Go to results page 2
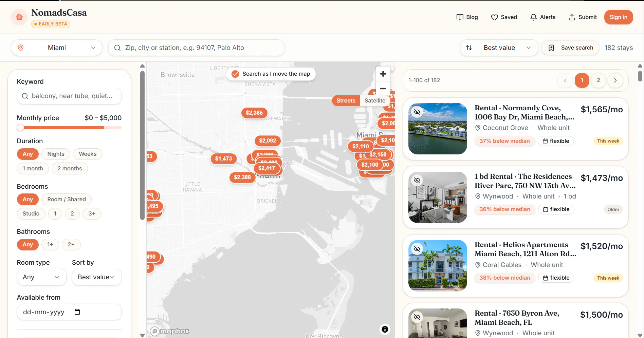Image resolution: width=644 pixels, height=338 pixels. (599, 80)
